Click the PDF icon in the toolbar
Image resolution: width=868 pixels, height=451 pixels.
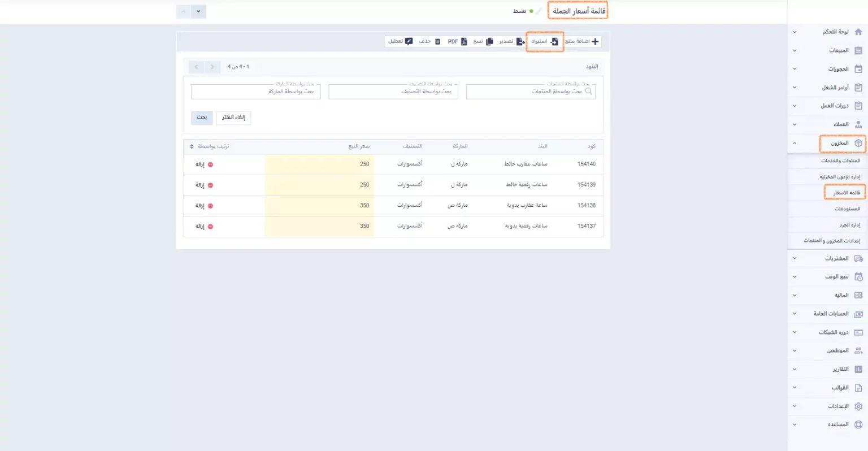(x=464, y=42)
